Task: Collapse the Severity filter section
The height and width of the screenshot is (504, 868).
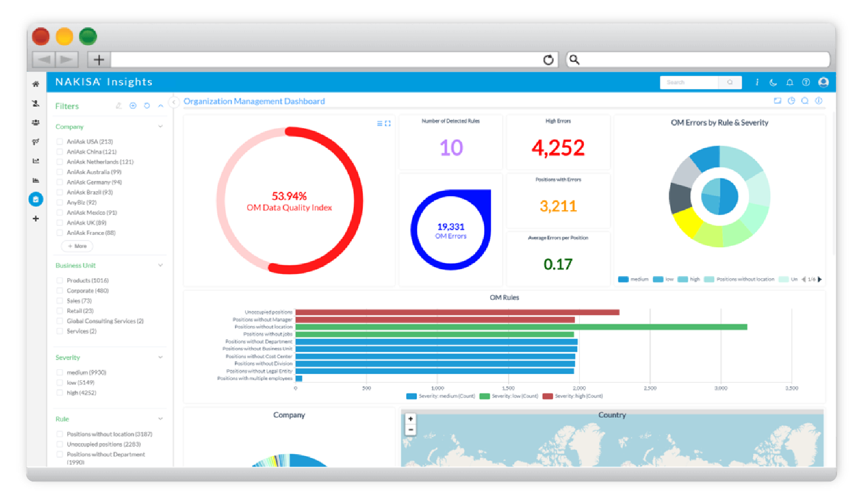Action: [161, 358]
